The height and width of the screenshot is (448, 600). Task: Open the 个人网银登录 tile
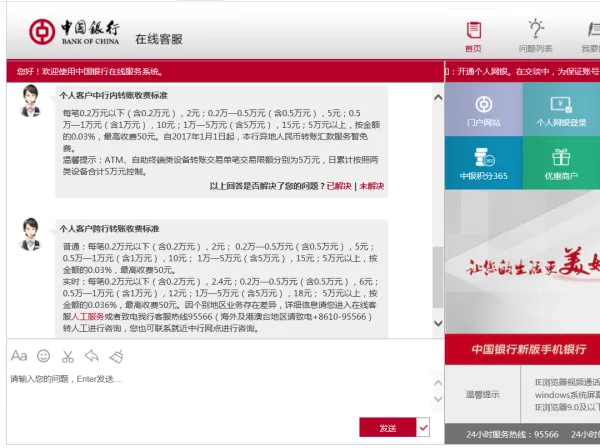pos(561,109)
